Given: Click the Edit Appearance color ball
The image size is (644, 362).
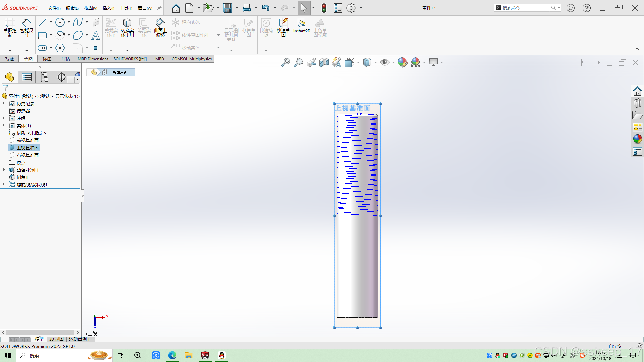Looking at the screenshot, I should click(x=402, y=62).
